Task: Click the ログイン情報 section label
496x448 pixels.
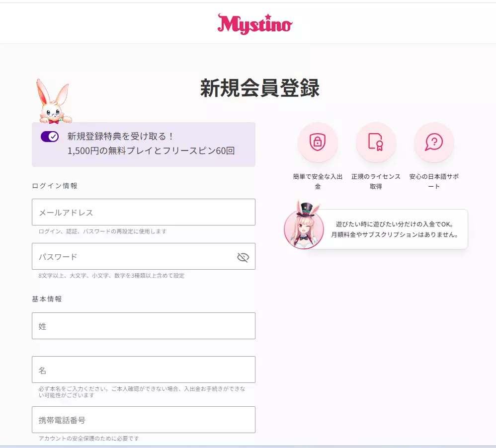Action: tap(55, 186)
